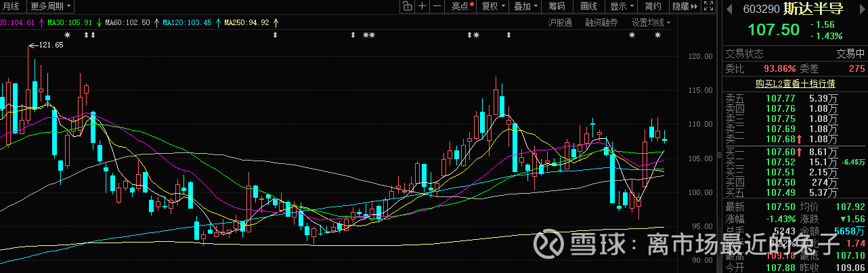This screenshot has height=273, width=868.
Task: Toggle the 筹码 chip distribution panel
Action: click(557, 7)
